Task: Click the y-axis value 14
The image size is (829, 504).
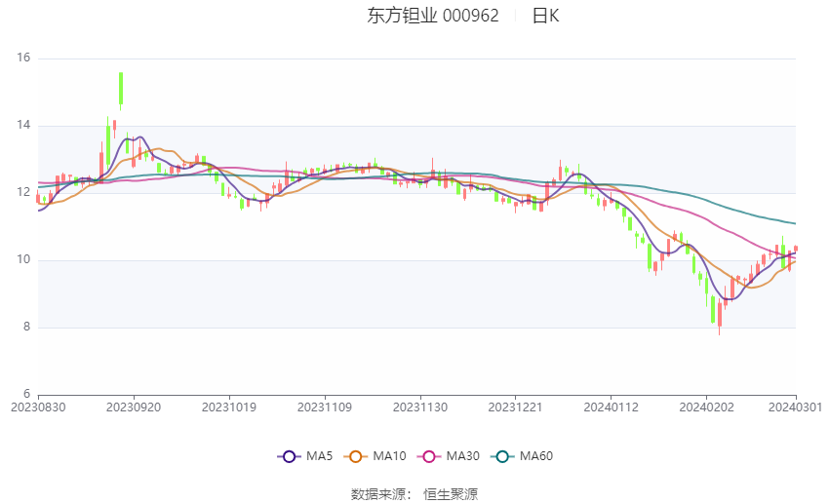Action: click(x=23, y=125)
